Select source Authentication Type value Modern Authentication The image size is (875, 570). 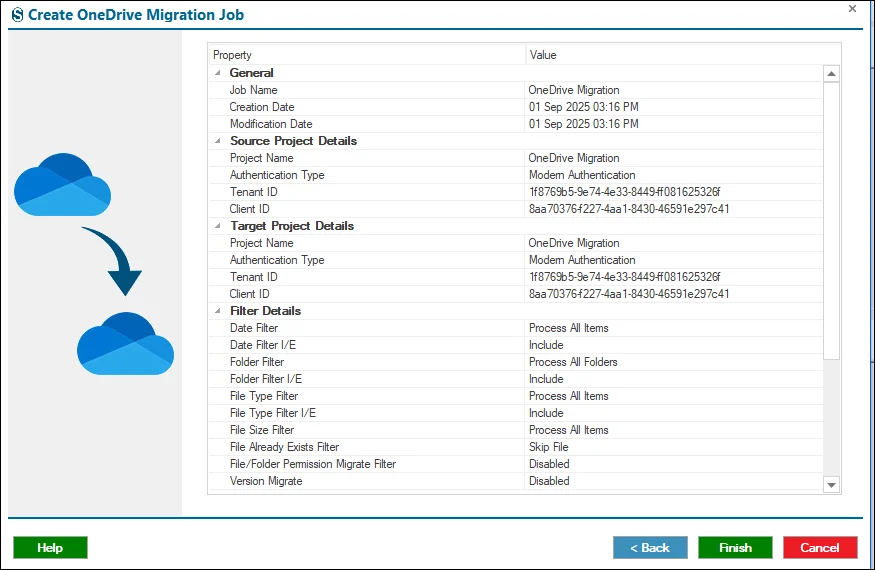pyautogui.click(x=582, y=175)
